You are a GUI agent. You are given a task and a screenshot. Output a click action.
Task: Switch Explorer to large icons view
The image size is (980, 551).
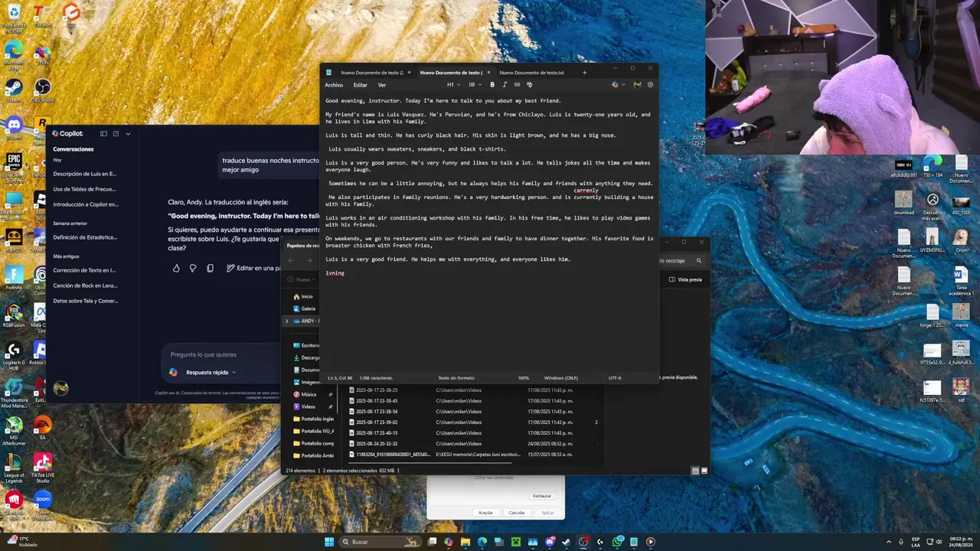click(704, 471)
